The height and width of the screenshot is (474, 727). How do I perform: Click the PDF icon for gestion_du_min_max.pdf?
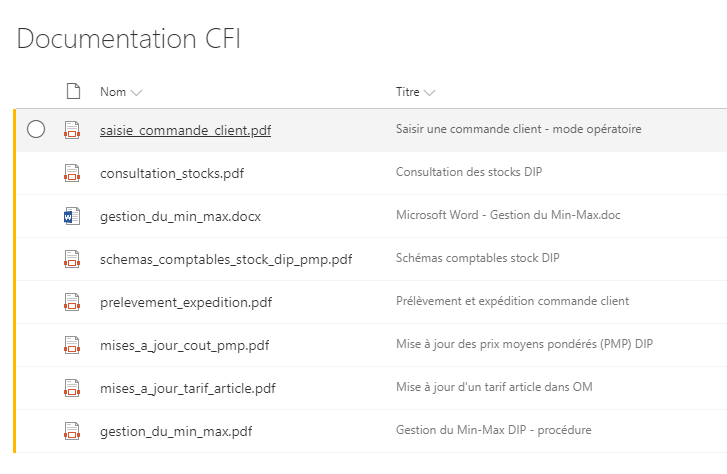pos(71,431)
